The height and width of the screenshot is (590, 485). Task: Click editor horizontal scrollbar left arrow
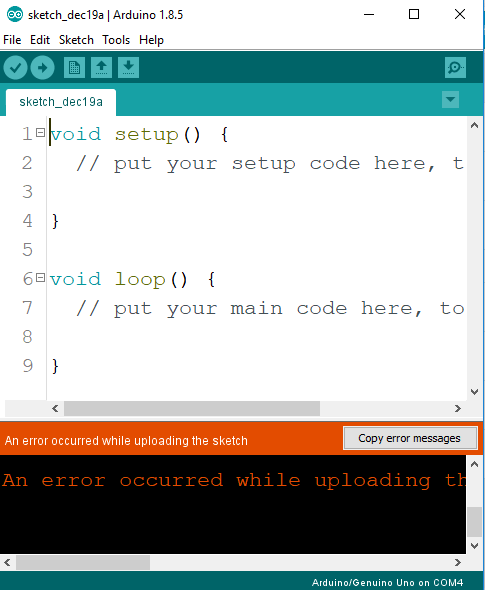pos(55,409)
